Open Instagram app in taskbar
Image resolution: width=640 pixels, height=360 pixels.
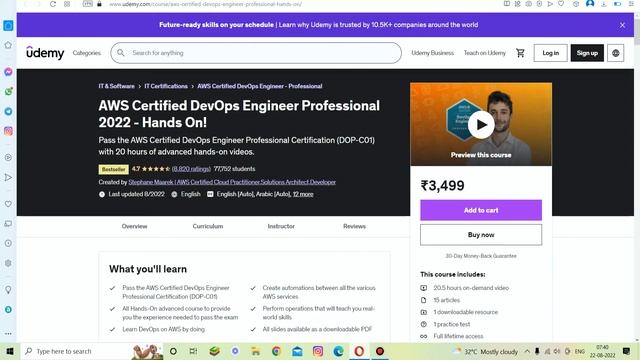click(x=318, y=351)
